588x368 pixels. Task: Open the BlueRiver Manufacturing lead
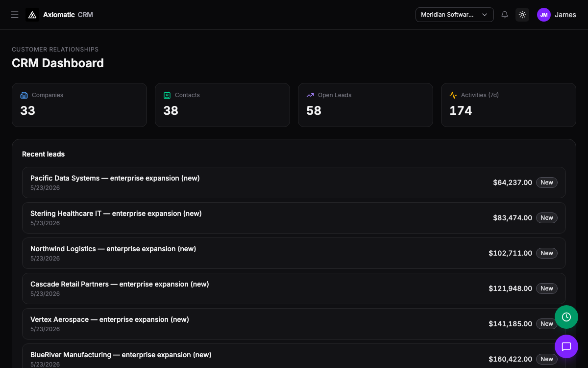pos(294,356)
